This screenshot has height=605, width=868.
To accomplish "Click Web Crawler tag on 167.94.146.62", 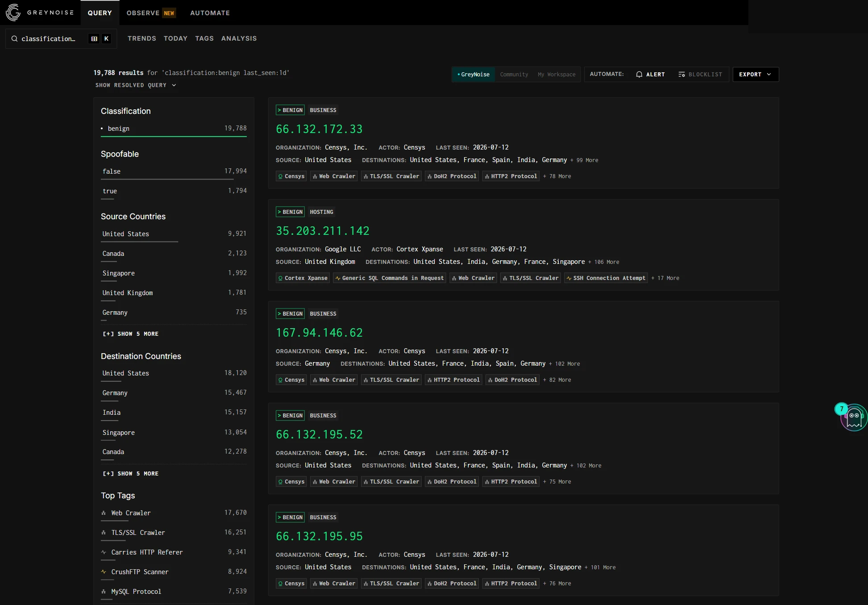I will [x=334, y=380].
